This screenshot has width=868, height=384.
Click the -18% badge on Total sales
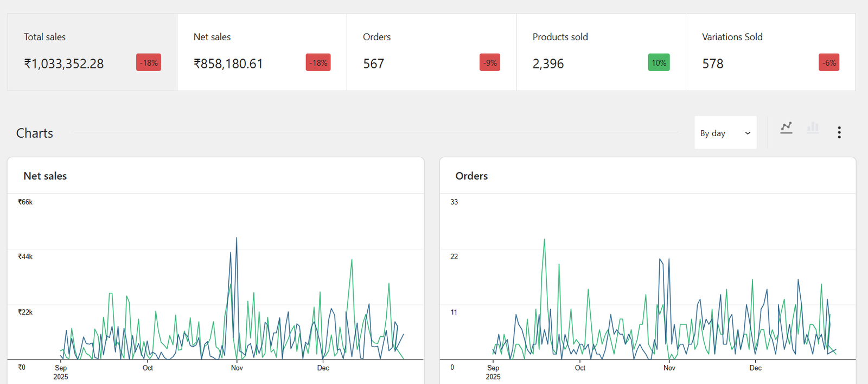tap(149, 63)
